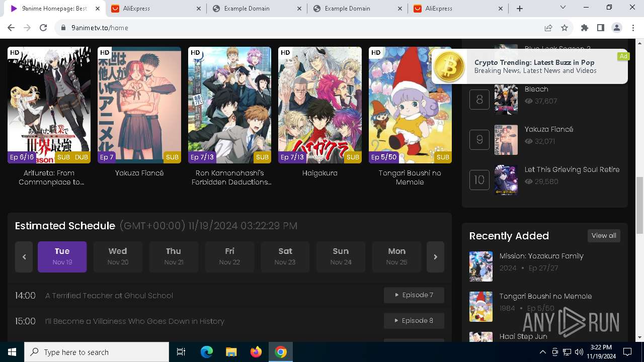Bookmark this tab with star icon
This screenshot has height=362, width=644.
(x=565, y=28)
